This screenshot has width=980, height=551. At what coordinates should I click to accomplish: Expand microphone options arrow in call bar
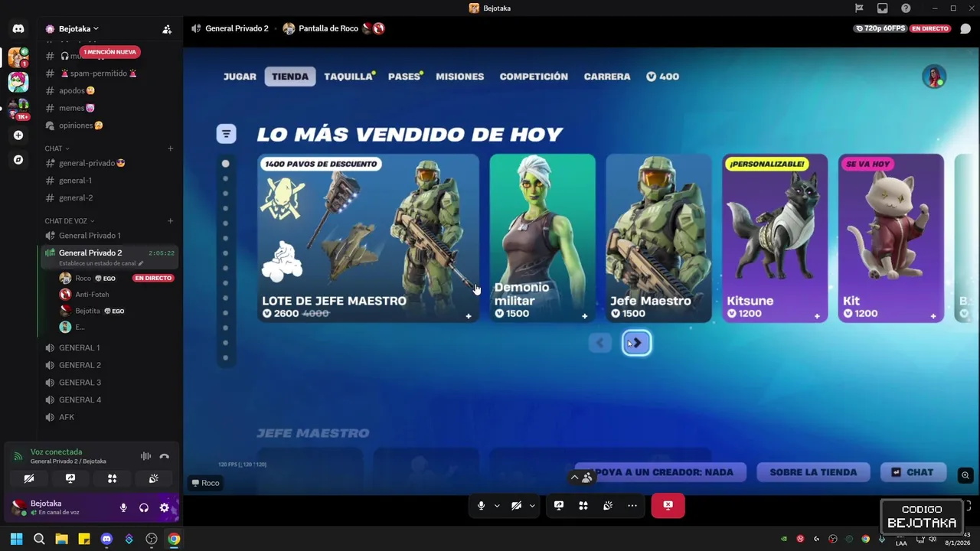[496, 505]
